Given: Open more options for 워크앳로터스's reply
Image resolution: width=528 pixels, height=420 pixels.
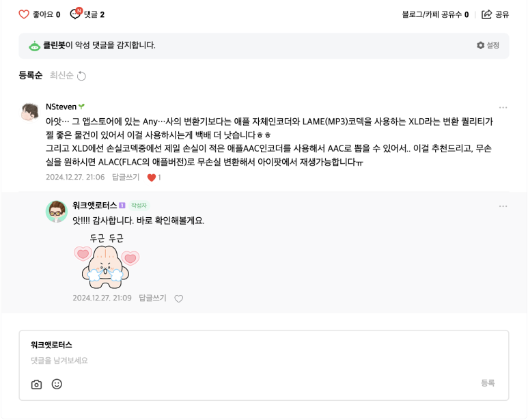Looking at the screenshot, I should [503, 206].
